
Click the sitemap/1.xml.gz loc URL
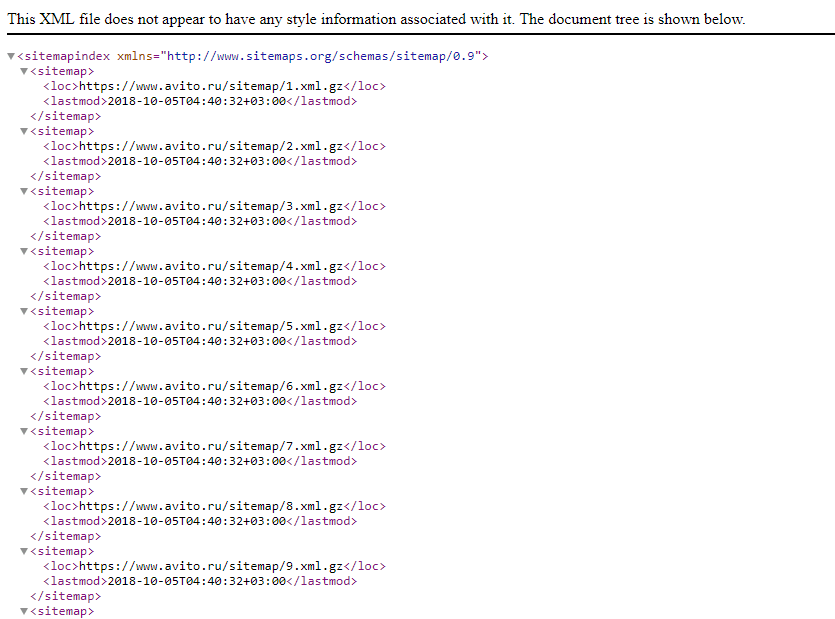click(211, 86)
